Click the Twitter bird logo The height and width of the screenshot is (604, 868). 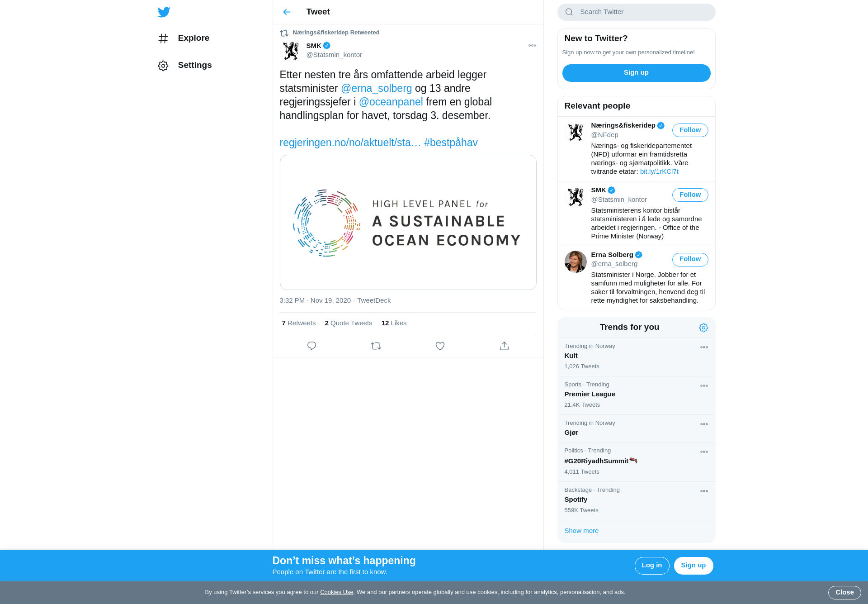(164, 12)
